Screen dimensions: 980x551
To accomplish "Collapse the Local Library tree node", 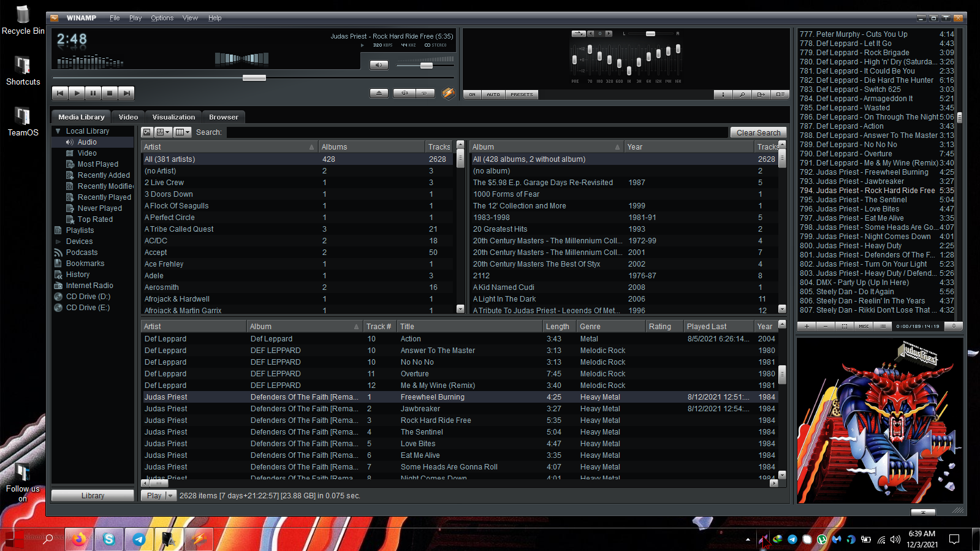I will pos(58,131).
